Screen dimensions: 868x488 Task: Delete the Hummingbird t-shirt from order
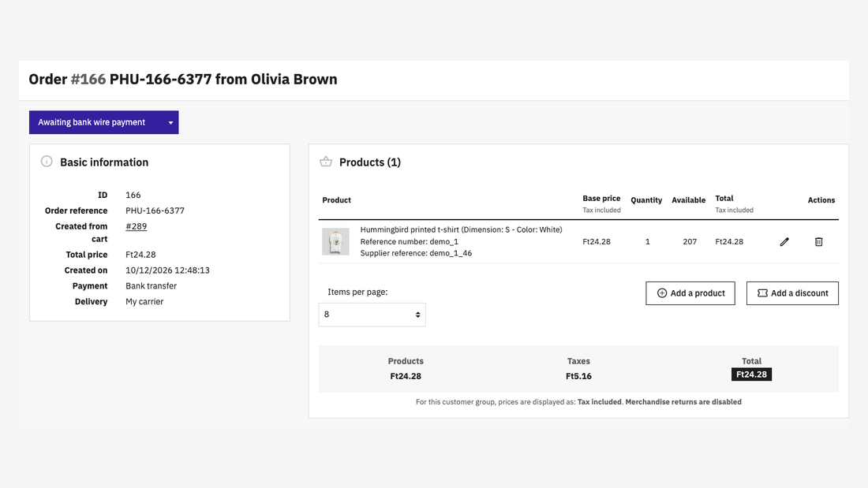pos(819,242)
